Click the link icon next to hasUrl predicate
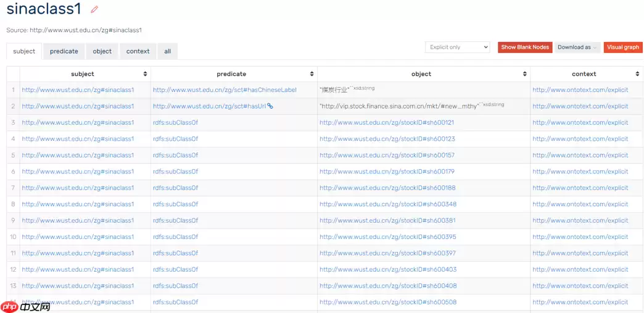 [x=270, y=106]
